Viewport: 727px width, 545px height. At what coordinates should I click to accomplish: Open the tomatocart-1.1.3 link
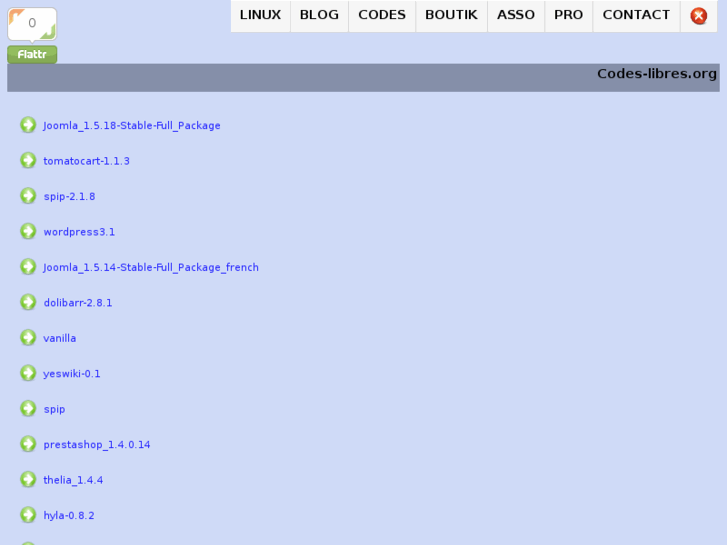pos(87,161)
